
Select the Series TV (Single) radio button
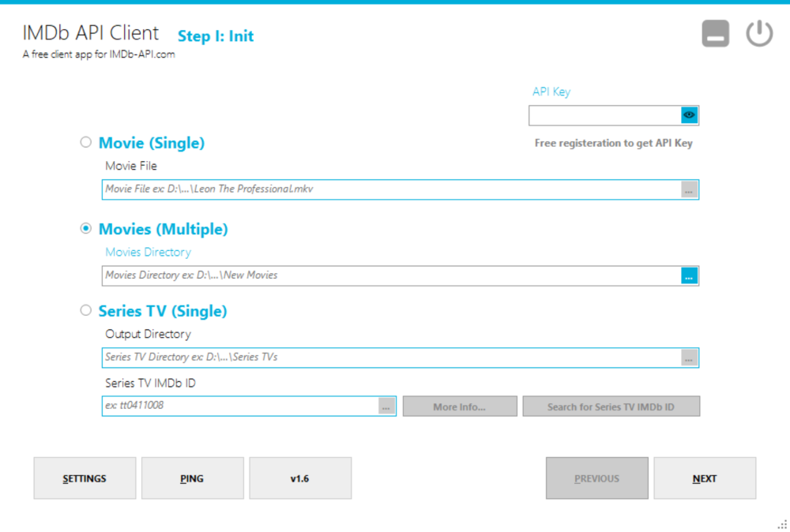pos(85,310)
